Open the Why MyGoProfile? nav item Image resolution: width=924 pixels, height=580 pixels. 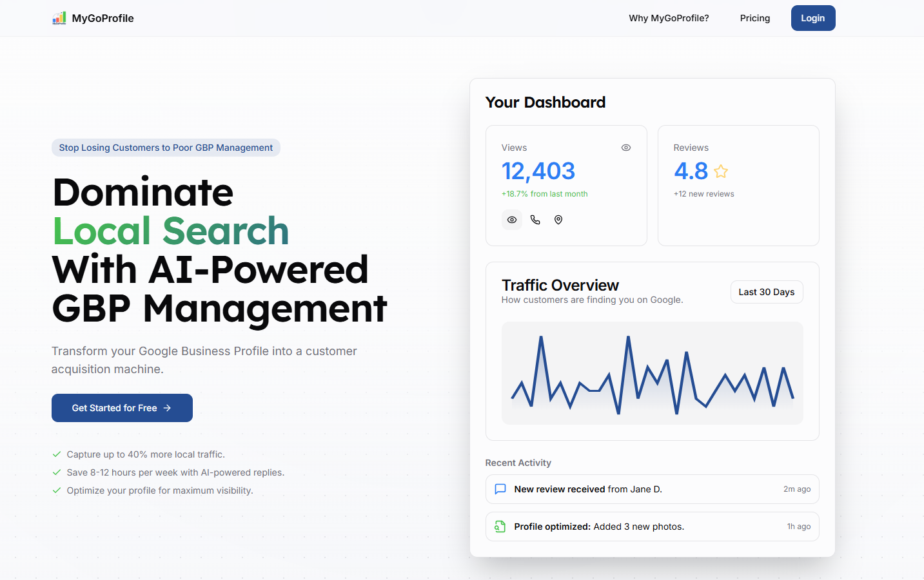pyautogui.click(x=669, y=18)
